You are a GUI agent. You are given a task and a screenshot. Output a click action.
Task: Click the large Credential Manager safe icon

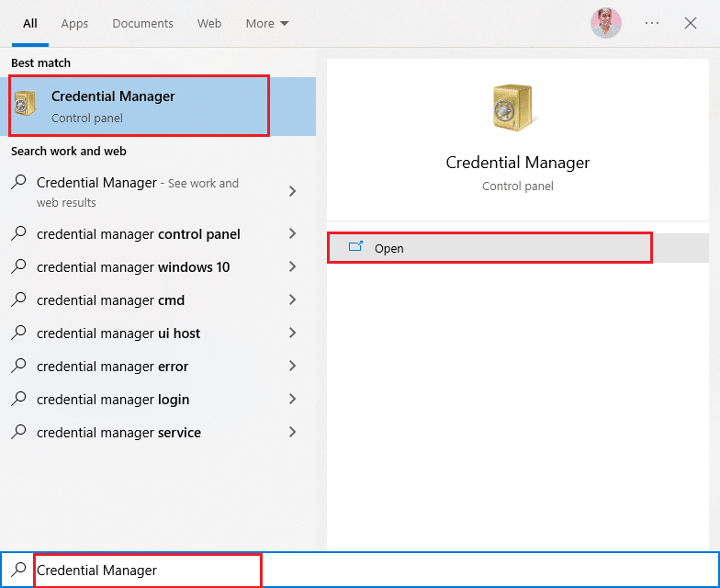coord(514,107)
